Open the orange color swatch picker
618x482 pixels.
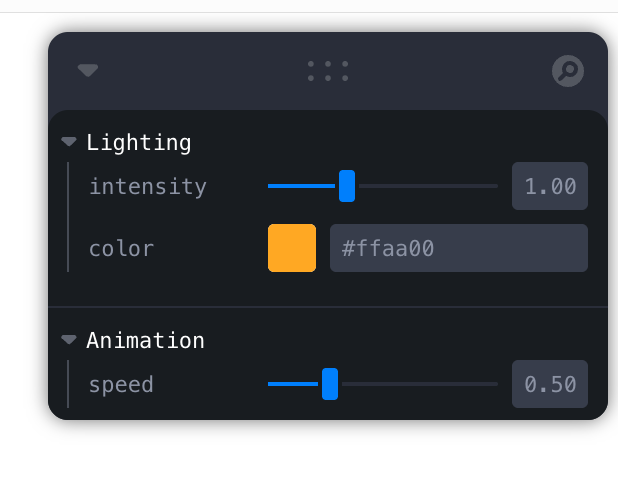[292, 248]
